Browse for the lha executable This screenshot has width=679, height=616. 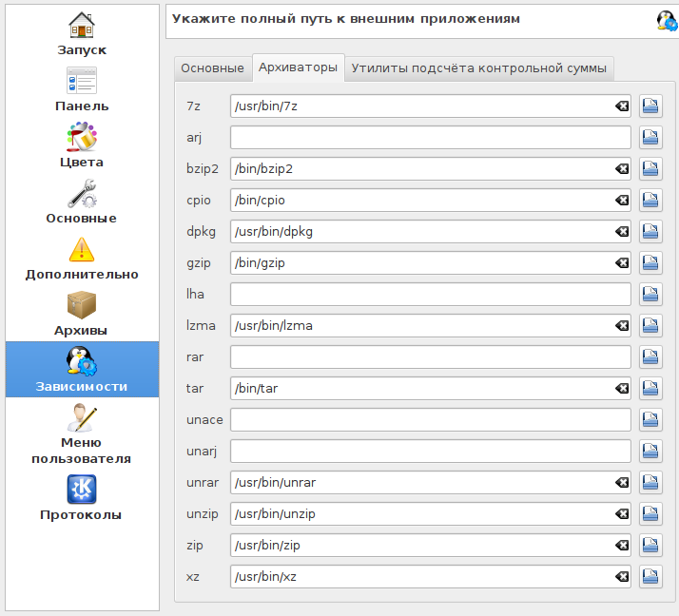[x=650, y=295]
